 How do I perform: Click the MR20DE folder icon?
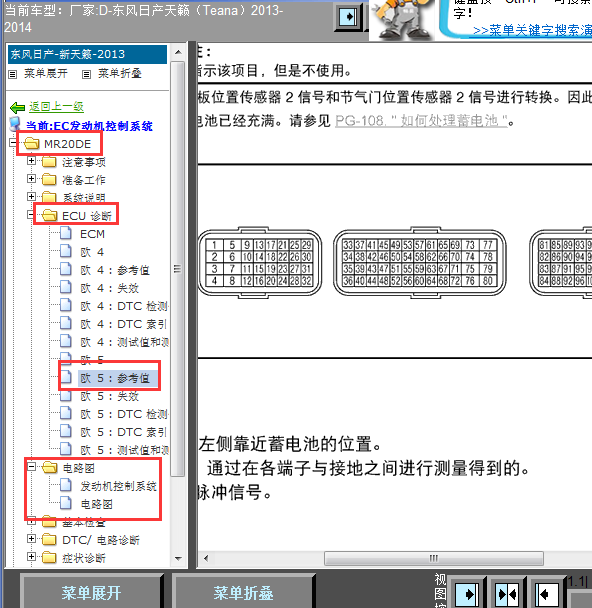[x=32, y=143]
